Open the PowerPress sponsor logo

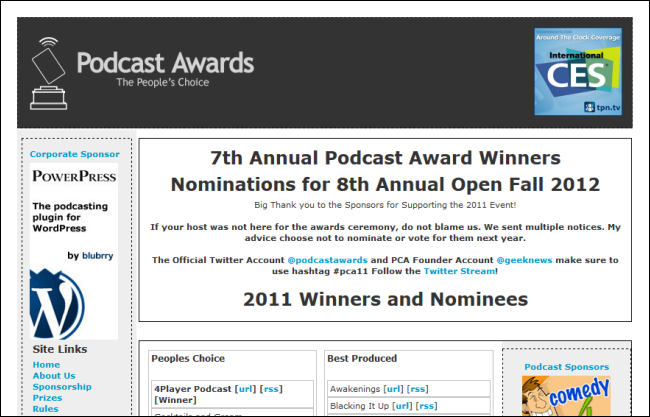coord(74,176)
